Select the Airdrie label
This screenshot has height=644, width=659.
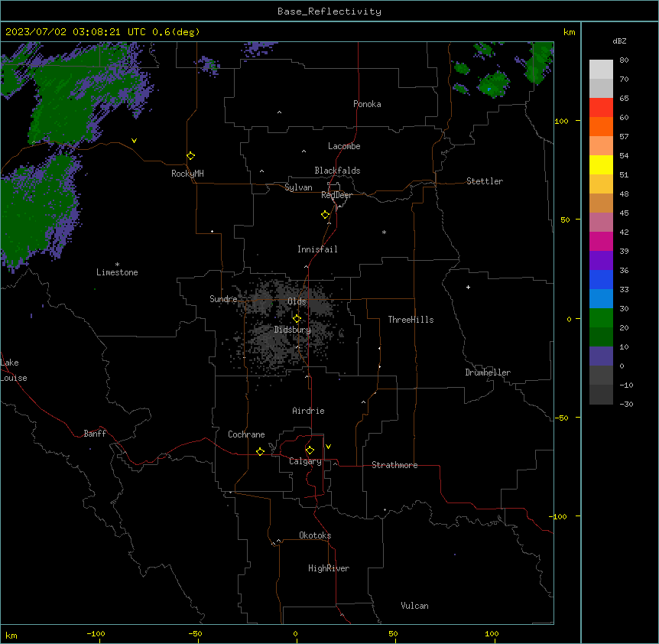(x=308, y=411)
